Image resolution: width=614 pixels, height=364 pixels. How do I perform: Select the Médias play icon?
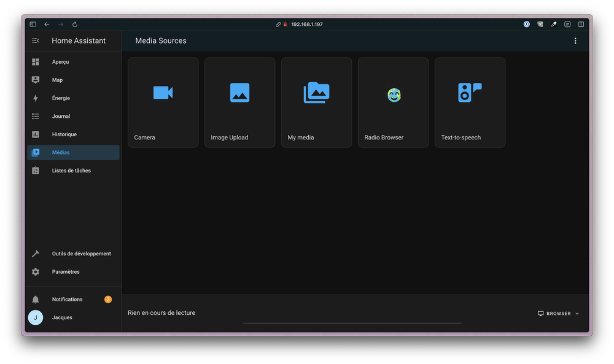tap(36, 152)
